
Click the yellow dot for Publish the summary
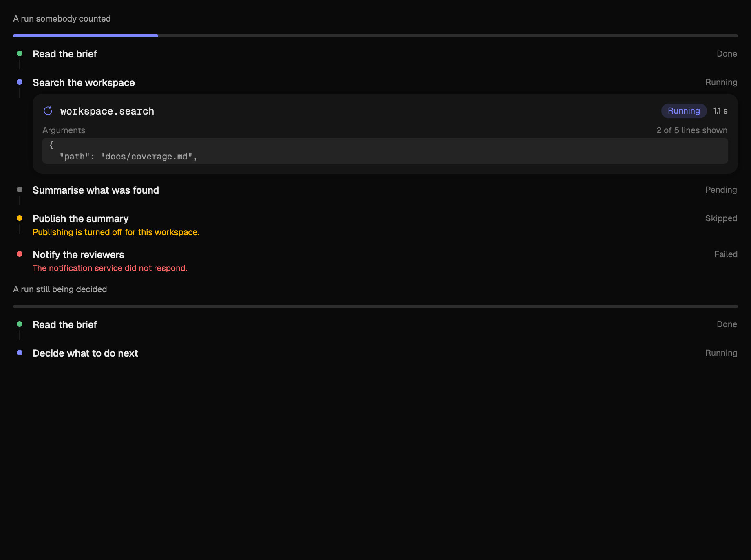[20, 218]
